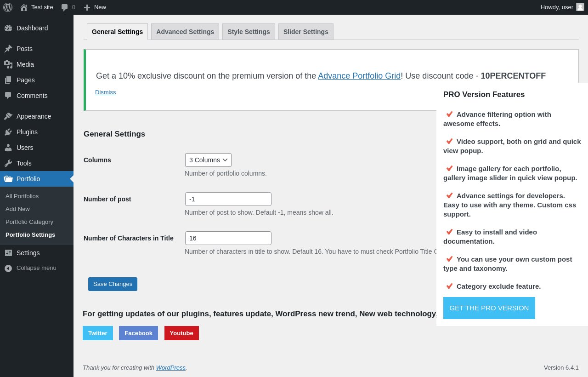The width and height of the screenshot is (588, 377).
Task: Open the Columns dropdown
Action: [208, 160]
